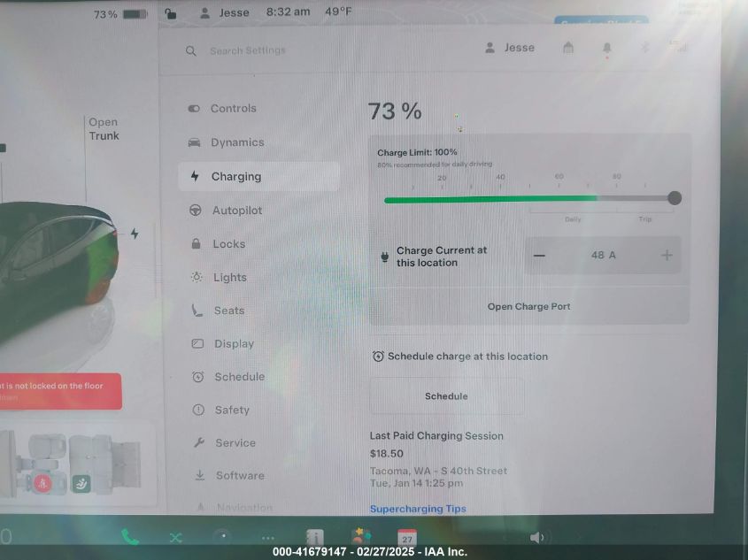Screen dimensions: 748x560
Task: Tap the charging bolt beside the car
Action: coord(135,234)
